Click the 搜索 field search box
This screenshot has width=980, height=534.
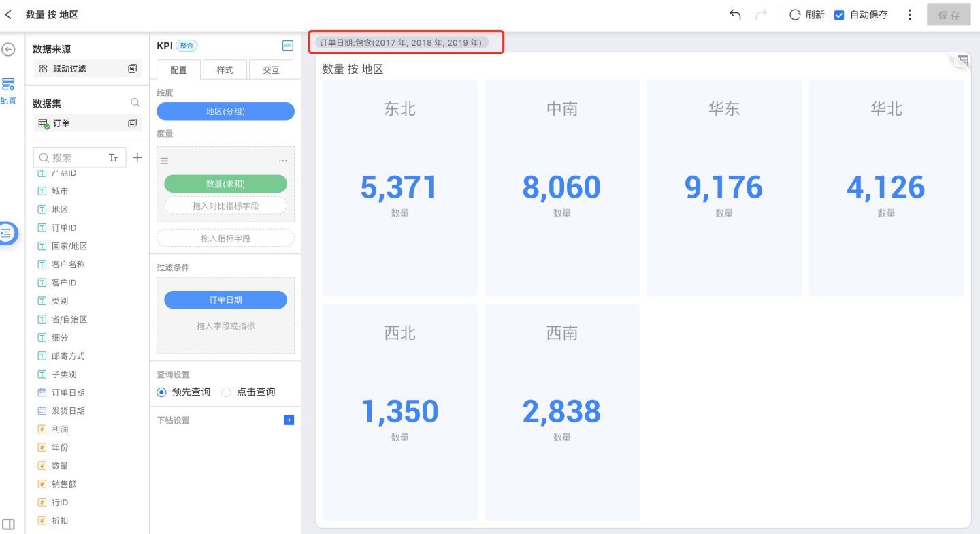tap(71, 157)
